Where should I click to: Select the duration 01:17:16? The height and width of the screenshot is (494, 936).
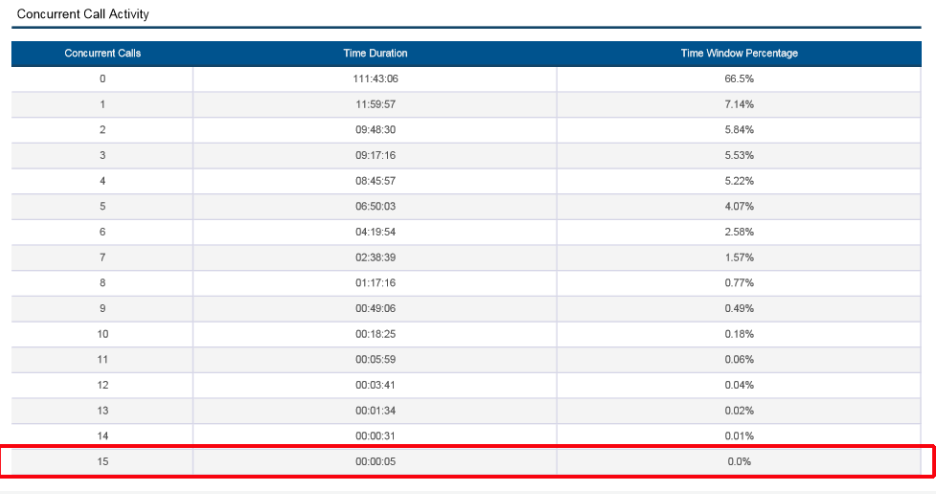[x=375, y=283]
